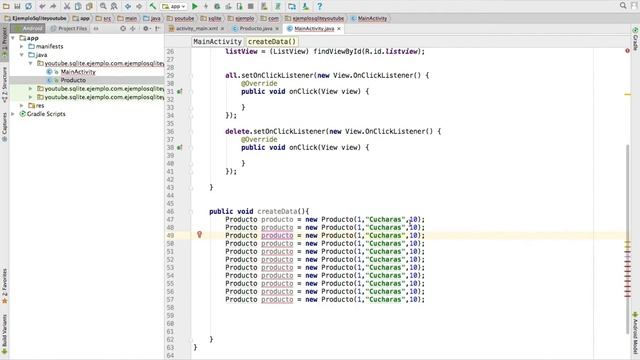Toggle the Build Variants sidebar button

tap(4, 333)
